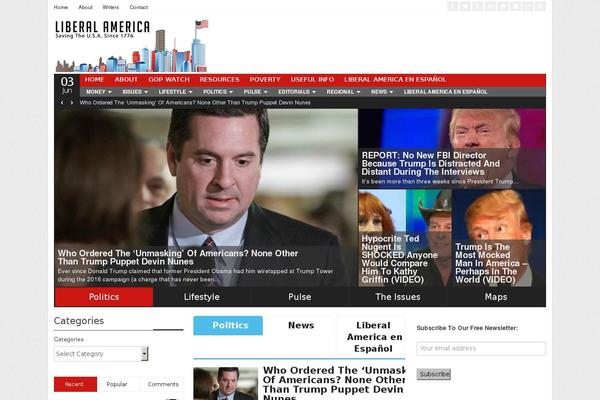Open hero article Who Ordered The Unmasking
Image resolution: width=600 pixels, height=400 pixels.
(178, 258)
